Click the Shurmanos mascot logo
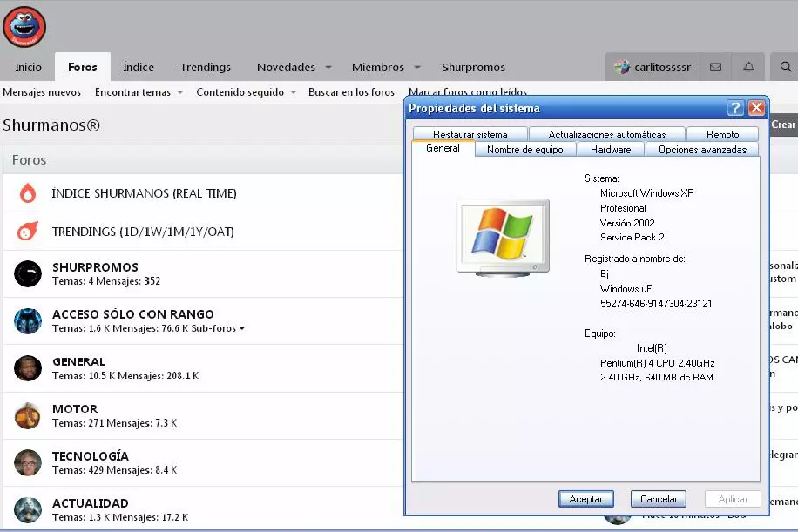The image size is (798, 532). click(24, 26)
